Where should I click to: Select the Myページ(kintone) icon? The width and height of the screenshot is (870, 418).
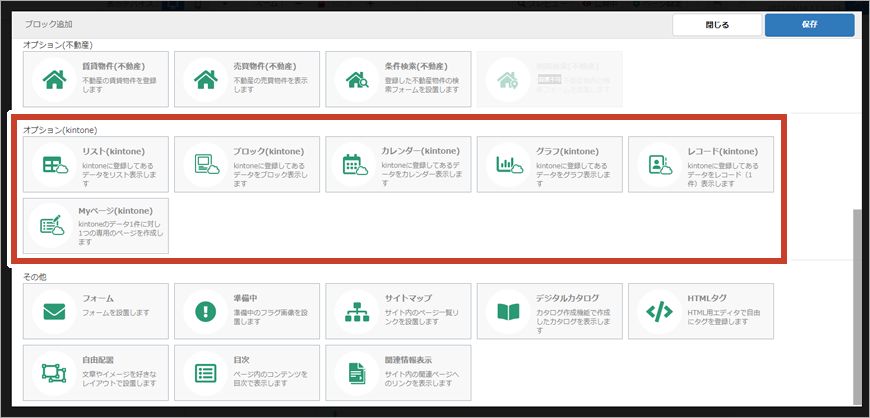pos(52,226)
